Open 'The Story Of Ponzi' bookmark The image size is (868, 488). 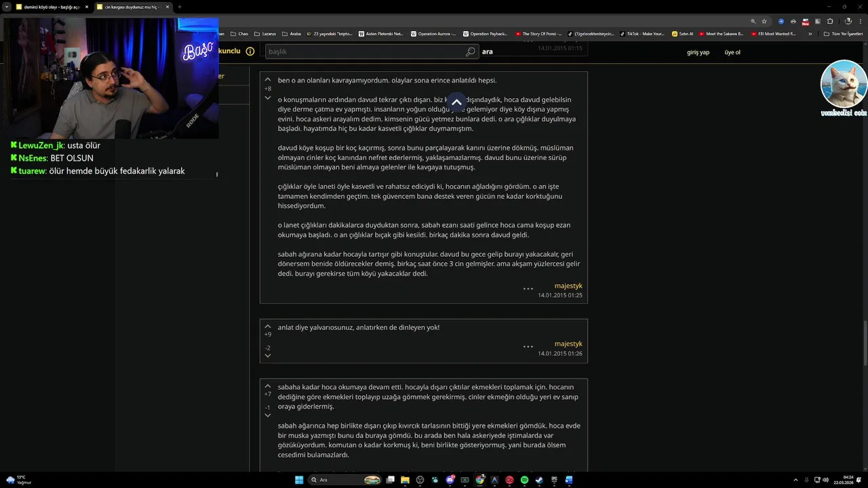(x=540, y=34)
